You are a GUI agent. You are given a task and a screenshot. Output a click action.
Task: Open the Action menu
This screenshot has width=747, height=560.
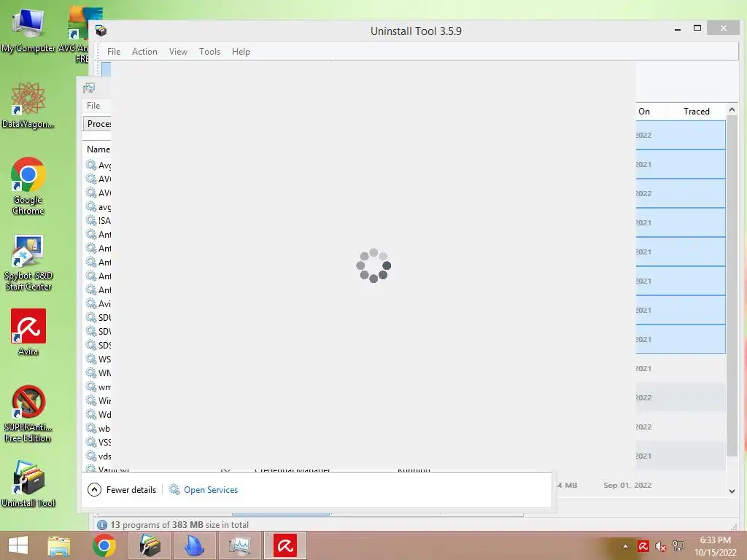point(144,52)
